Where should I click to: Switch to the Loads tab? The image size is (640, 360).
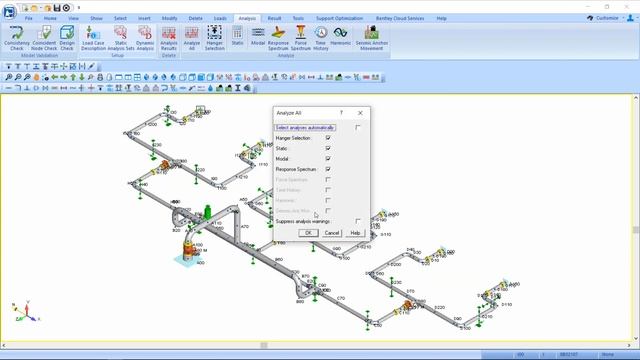(x=220, y=18)
